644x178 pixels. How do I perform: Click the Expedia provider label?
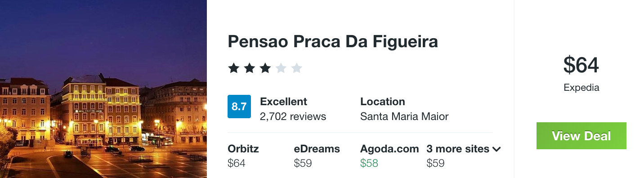(x=581, y=88)
